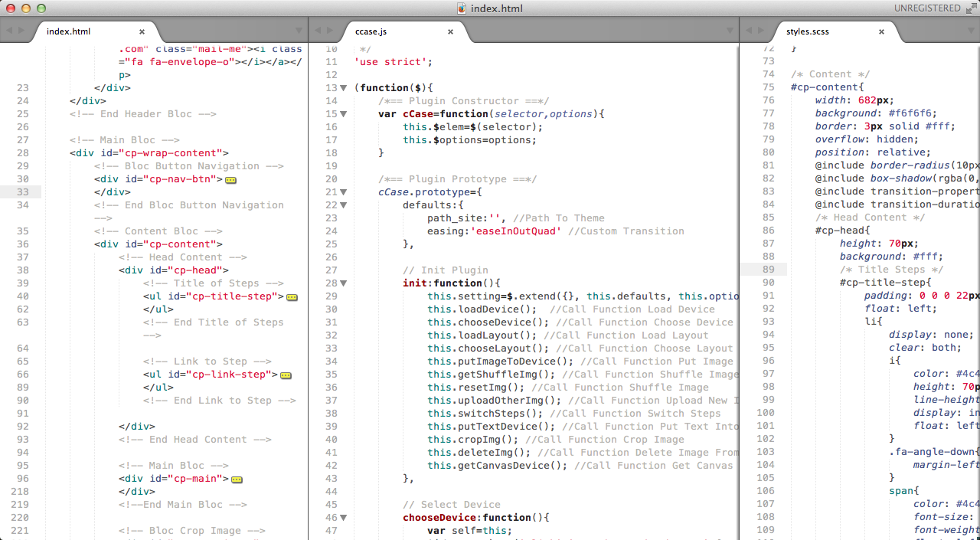Click the back tab arrow in styles.scss pane
Screen dimensions: 980x540
click(x=750, y=31)
